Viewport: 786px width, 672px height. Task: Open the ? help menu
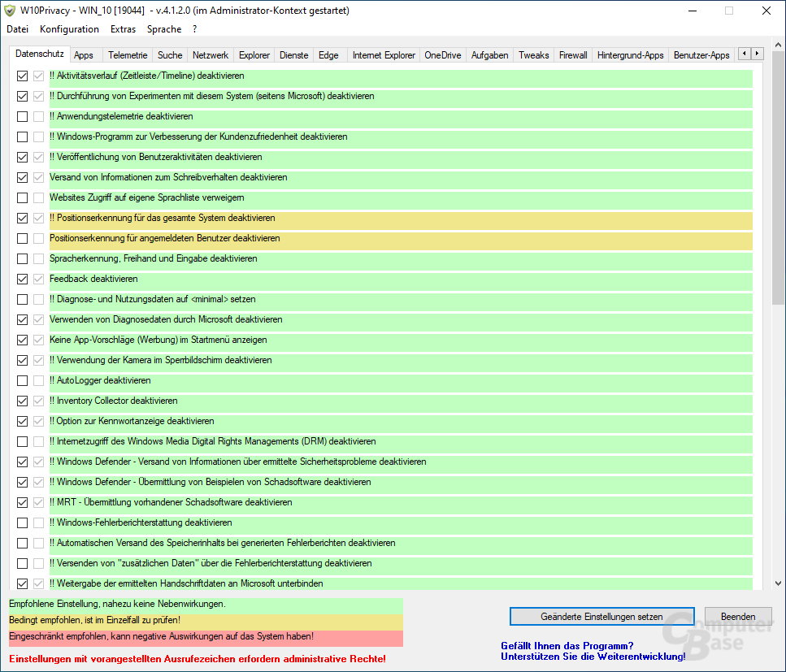pos(194,29)
